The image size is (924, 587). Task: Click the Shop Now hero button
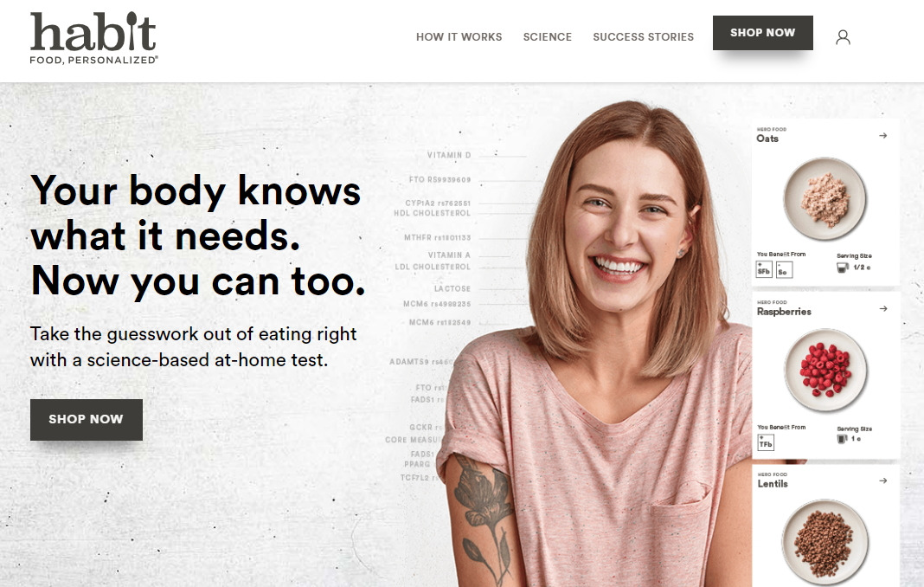tap(86, 419)
